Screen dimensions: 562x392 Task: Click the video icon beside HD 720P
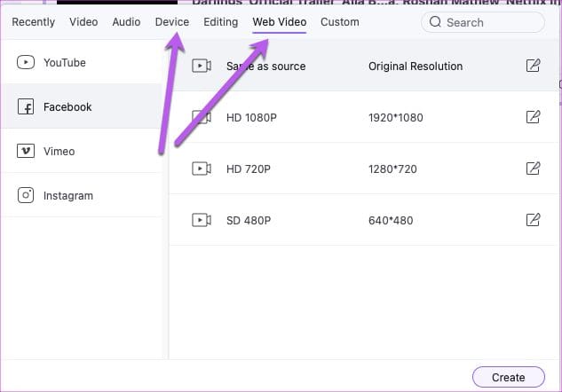(x=202, y=169)
